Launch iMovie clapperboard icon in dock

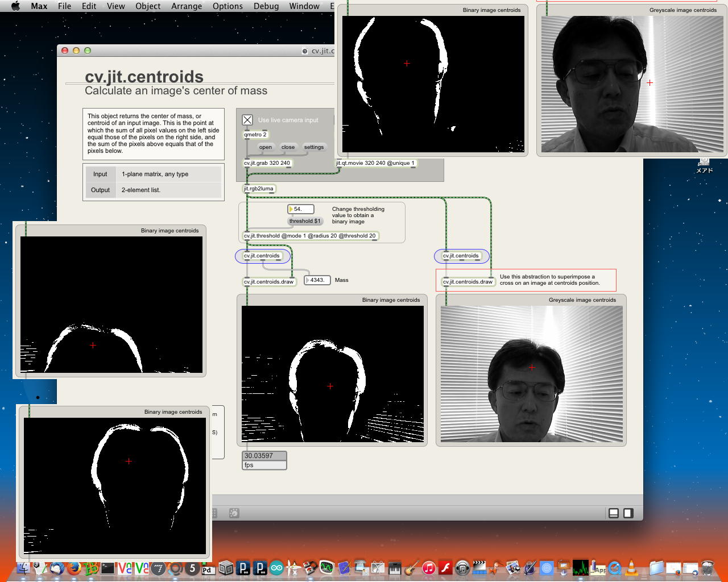click(479, 567)
